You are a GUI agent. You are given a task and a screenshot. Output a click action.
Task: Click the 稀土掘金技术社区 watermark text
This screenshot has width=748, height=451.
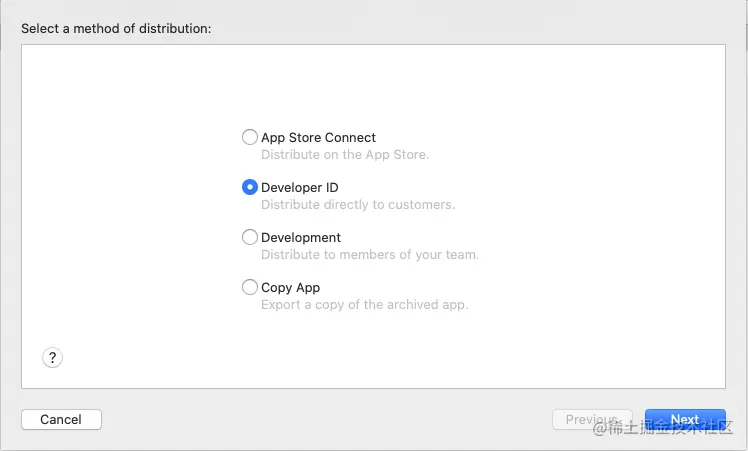(x=672, y=430)
